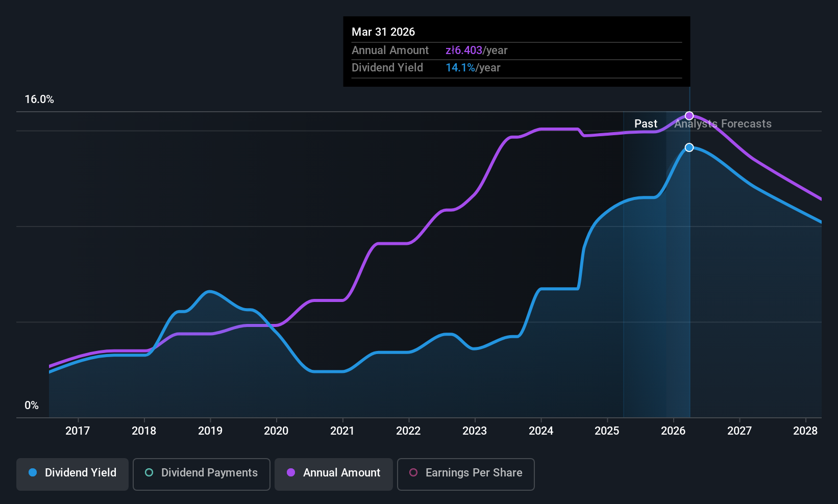Select the blue marker on the Dividend Yield line
Screen dimensions: 838x504
(x=689, y=147)
